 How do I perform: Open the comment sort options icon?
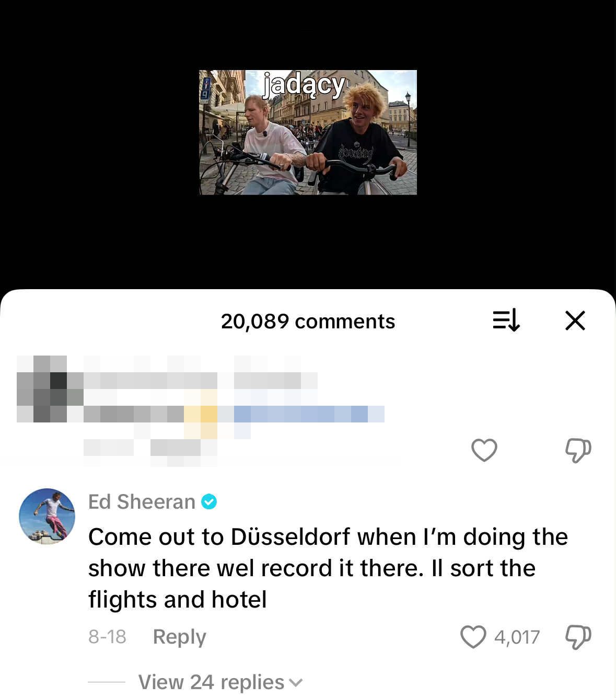(506, 320)
